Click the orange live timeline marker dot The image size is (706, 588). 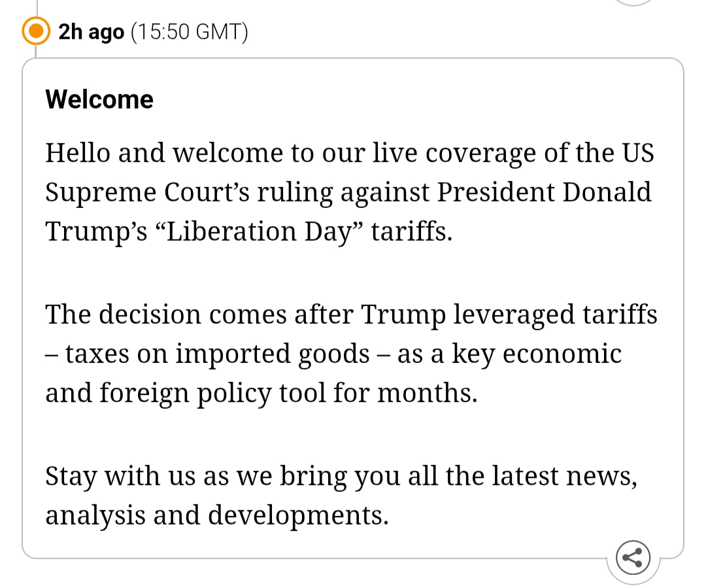37,31
